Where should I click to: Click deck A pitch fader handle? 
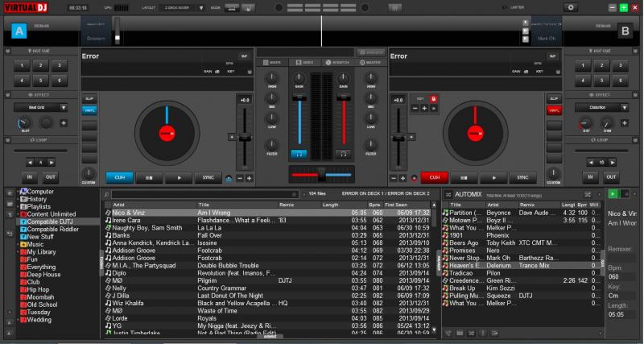click(245, 139)
